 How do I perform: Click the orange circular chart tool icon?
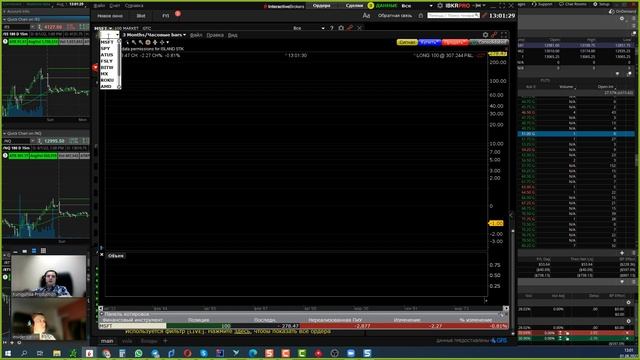point(148,42)
